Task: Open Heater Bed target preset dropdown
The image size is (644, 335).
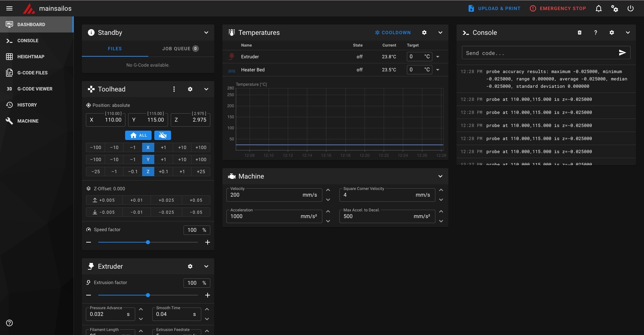Action: pyautogui.click(x=438, y=70)
